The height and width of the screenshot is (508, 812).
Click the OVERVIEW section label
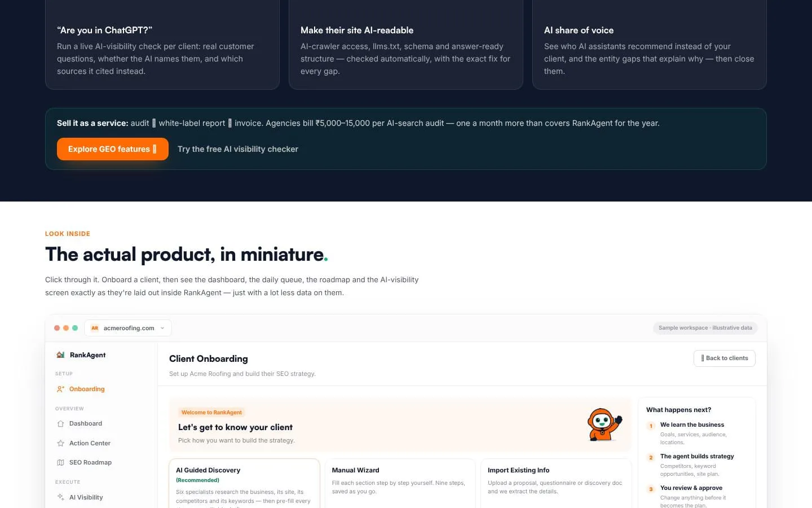[x=69, y=409]
